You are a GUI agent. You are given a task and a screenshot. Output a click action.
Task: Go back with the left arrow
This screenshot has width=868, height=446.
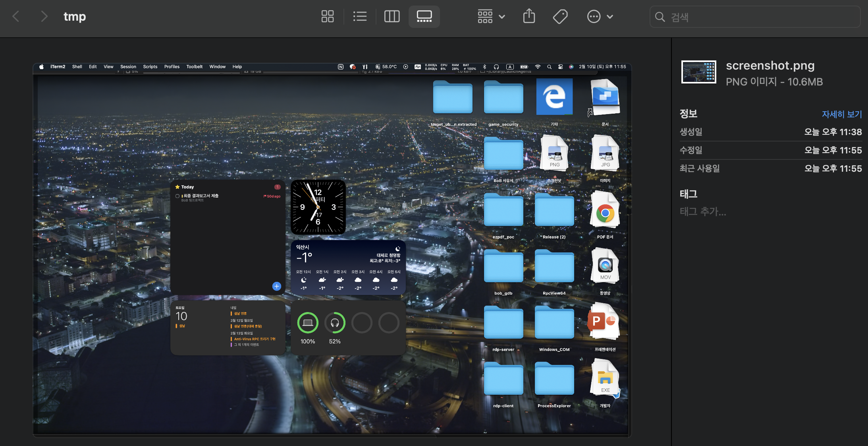(16, 16)
